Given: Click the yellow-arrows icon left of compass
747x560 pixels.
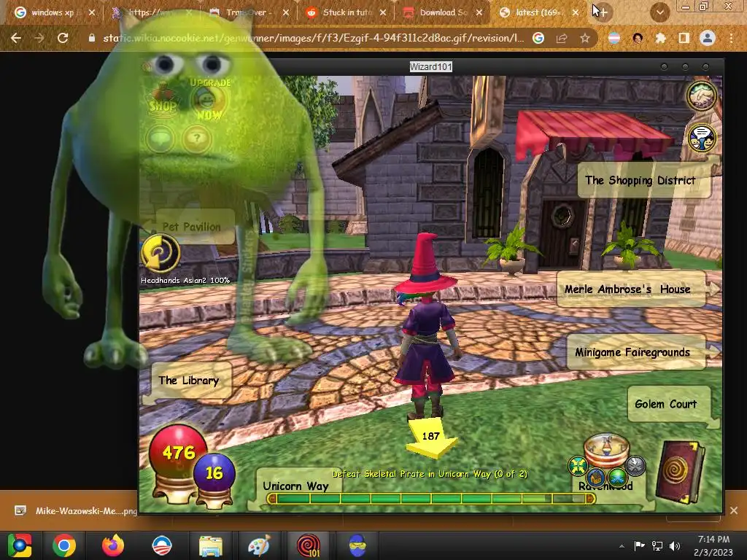Looking at the screenshot, I should [578, 466].
